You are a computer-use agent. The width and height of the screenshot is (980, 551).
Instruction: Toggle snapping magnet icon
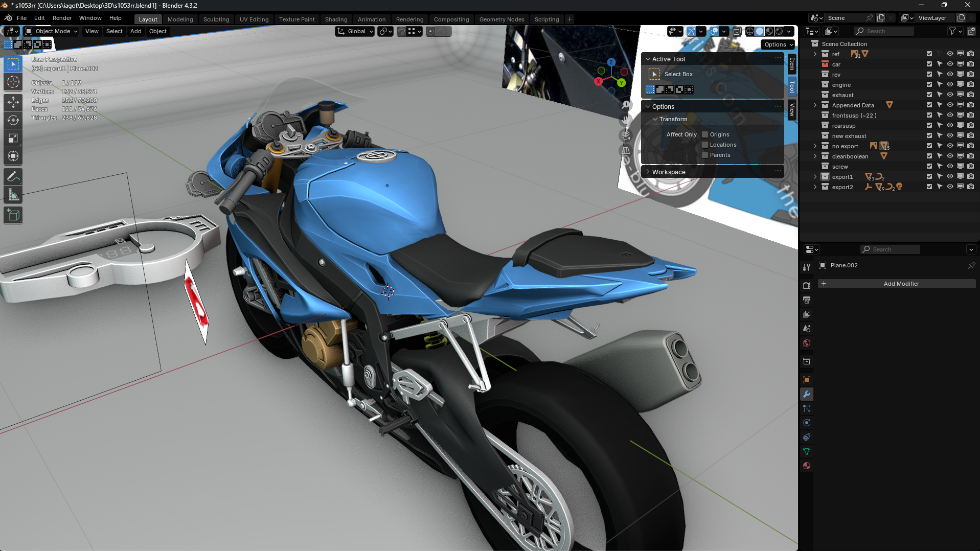tap(401, 31)
